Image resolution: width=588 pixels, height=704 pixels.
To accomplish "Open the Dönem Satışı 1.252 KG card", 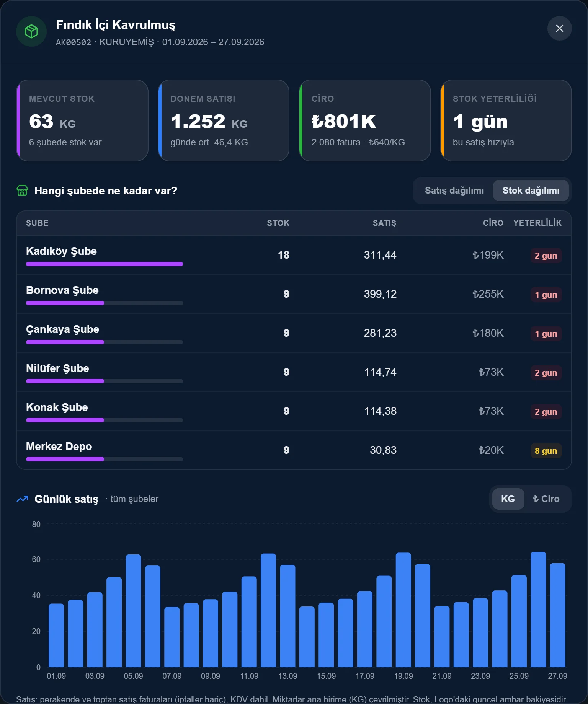I will 224,121.
